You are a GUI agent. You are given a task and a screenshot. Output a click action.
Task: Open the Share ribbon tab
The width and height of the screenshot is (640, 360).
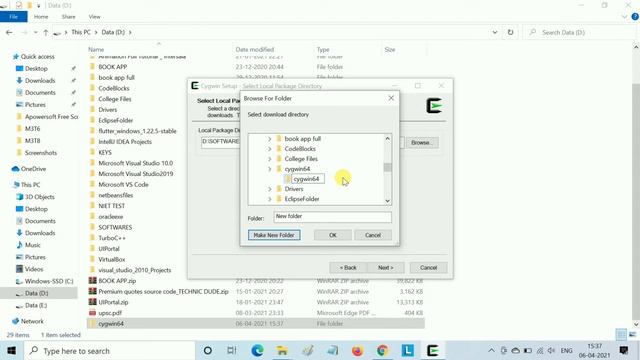tap(68, 17)
